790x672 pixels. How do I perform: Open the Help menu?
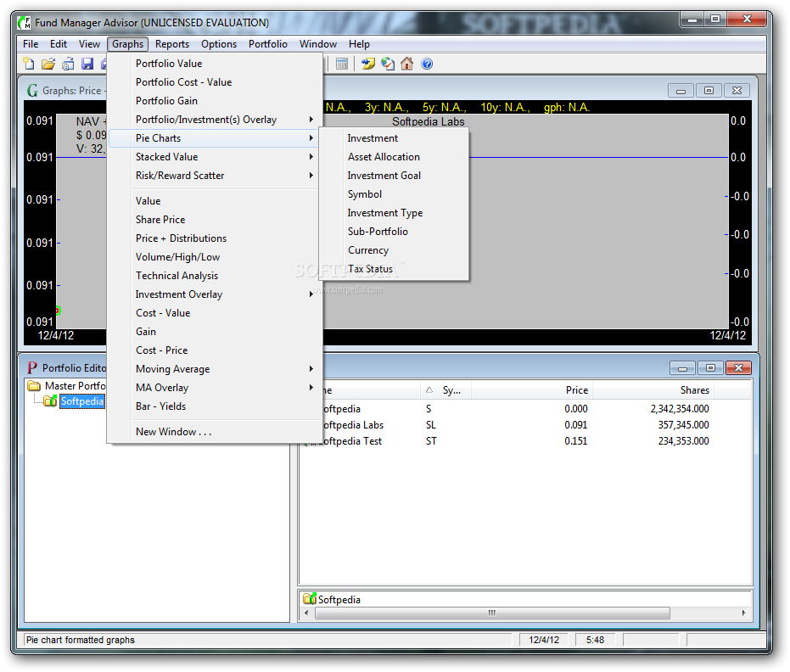coord(359,44)
